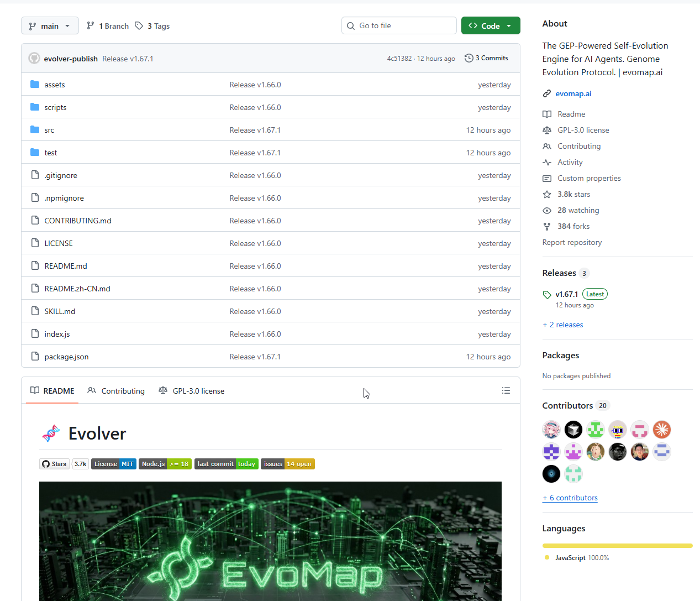Expand the green Code button menu

point(491,26)
